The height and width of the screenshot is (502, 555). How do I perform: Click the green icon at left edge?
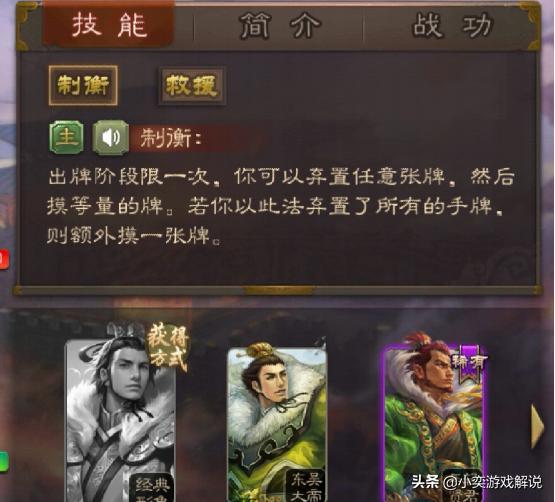[4, 462]
